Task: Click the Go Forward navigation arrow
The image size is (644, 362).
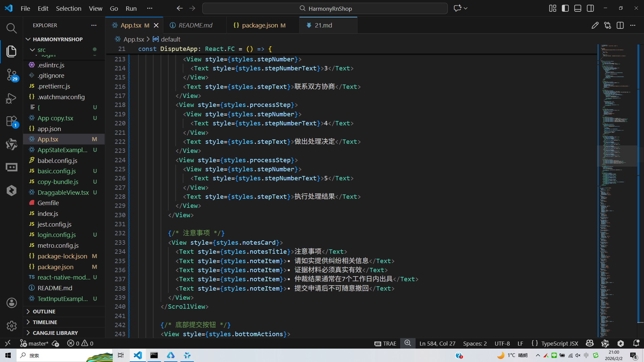Action: (x=192, y=8)
